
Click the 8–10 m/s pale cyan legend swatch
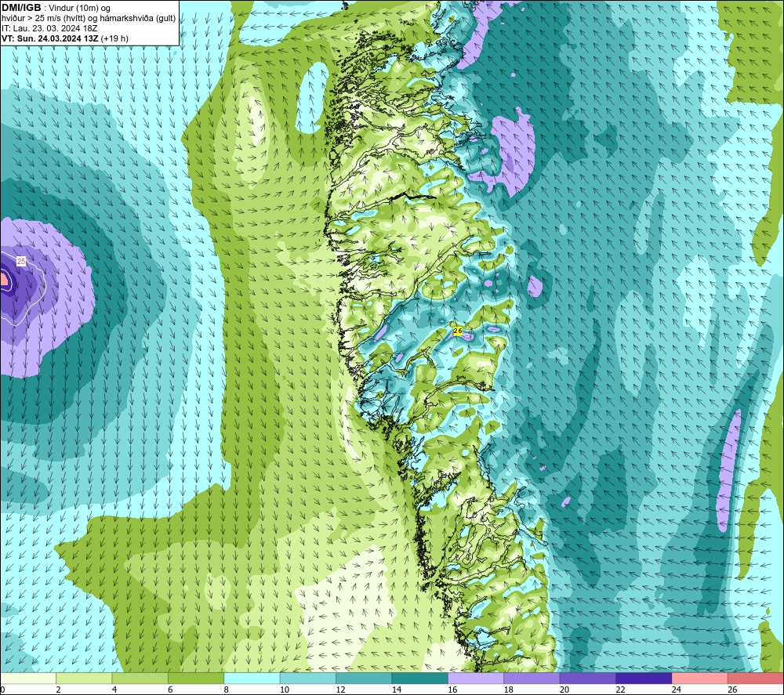(252, 679)
